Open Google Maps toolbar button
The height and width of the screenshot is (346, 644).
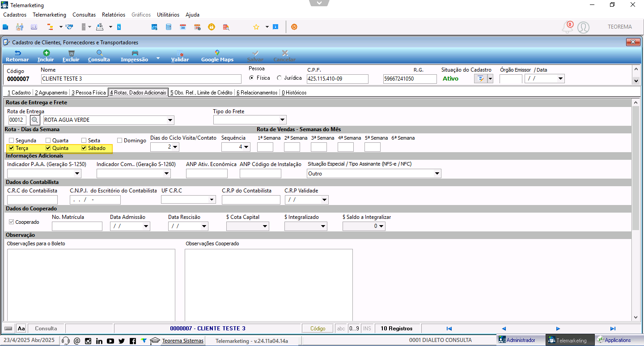217,56
